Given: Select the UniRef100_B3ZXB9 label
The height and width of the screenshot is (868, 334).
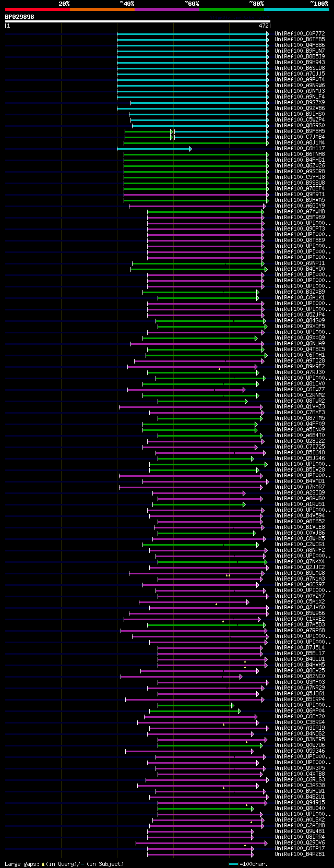Looking at the screenshot, I should coord(300,292).
